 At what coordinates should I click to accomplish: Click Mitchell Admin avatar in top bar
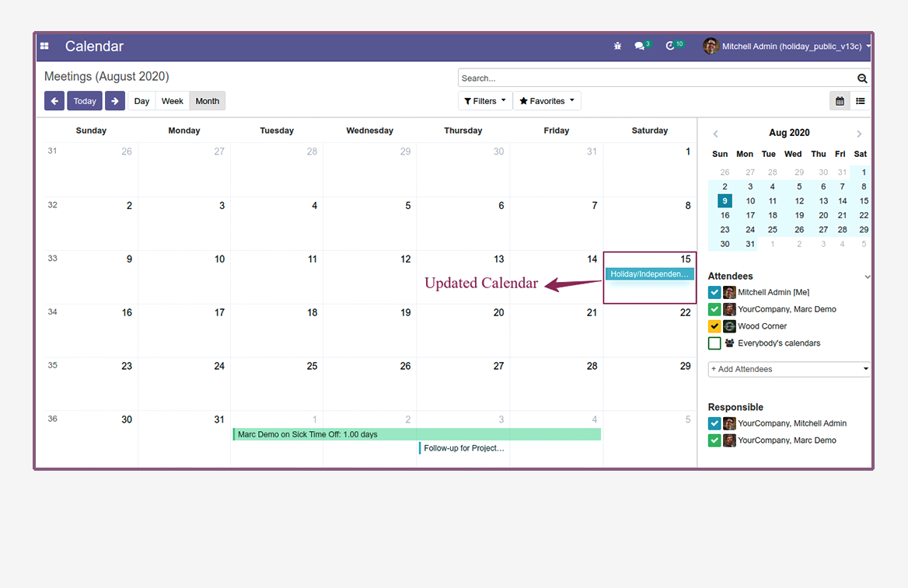[711, 46]
